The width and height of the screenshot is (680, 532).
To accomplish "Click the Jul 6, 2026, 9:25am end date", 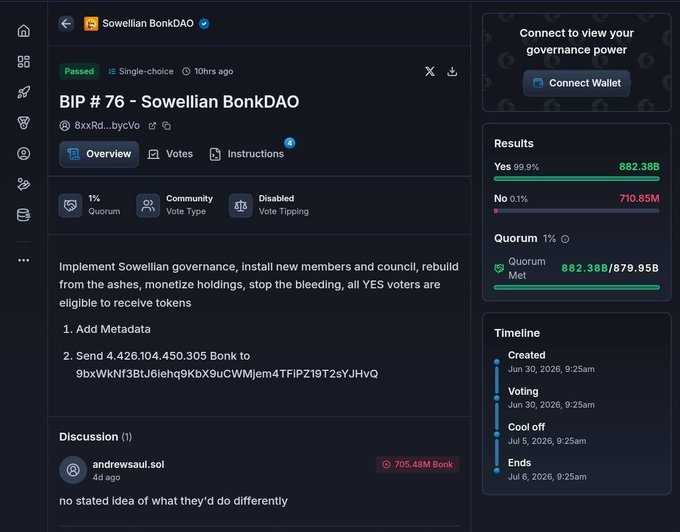I will pos(547,477).
